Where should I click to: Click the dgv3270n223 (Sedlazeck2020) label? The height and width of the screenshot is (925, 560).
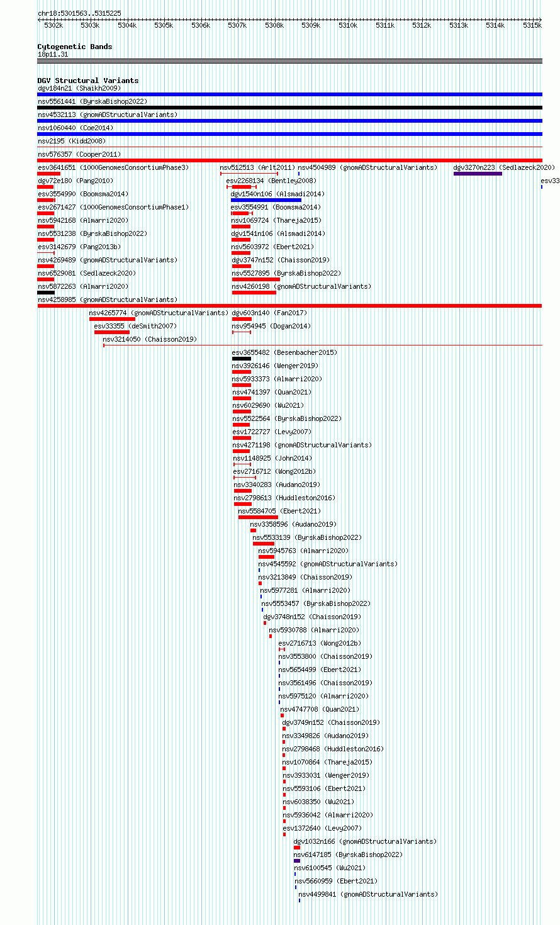click(x=504, y=167)
